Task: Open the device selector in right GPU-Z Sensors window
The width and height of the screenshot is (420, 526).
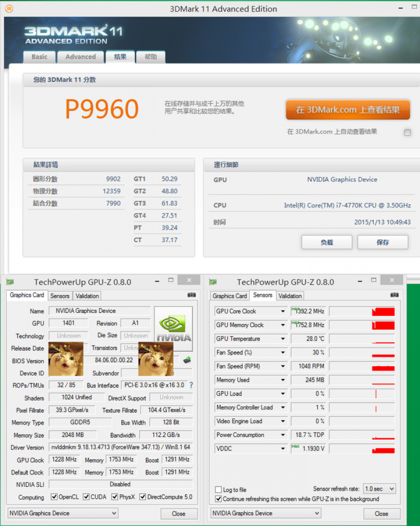Action: (266, 513)
